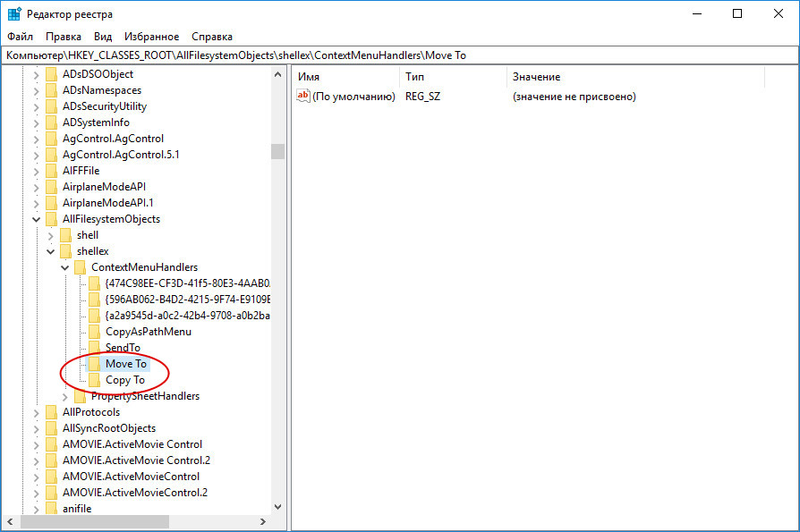This screenshot has width=800, height=532.
Task: Click the ContextMenuHandlers folder icon
Action: tap(81, 267)
